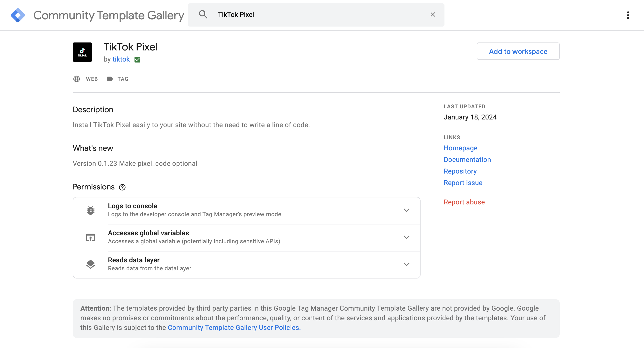This screenshot has width=644, height=348.
Task: Click the 'Install TikTok Pixel easily' description text
Action: click(x=191, y=125)
